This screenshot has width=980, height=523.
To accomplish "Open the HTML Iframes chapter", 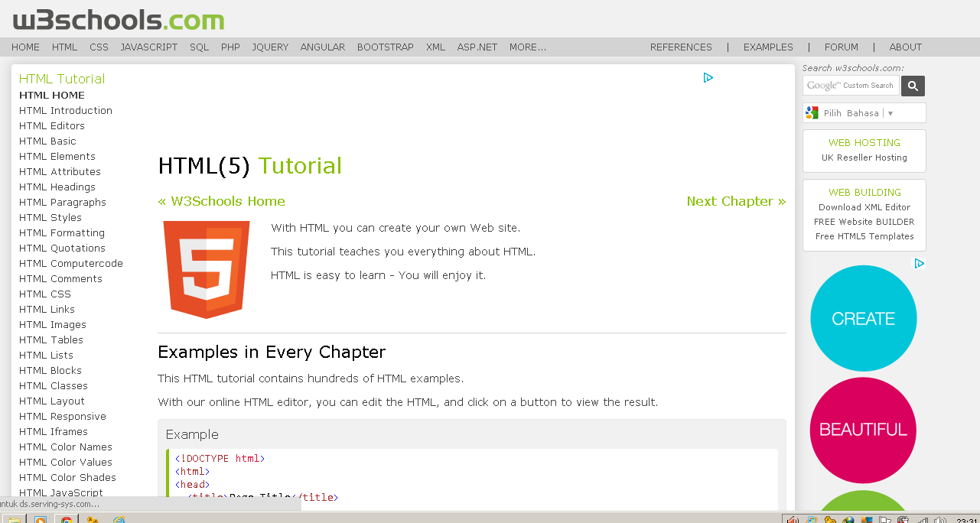I will 54,432.
